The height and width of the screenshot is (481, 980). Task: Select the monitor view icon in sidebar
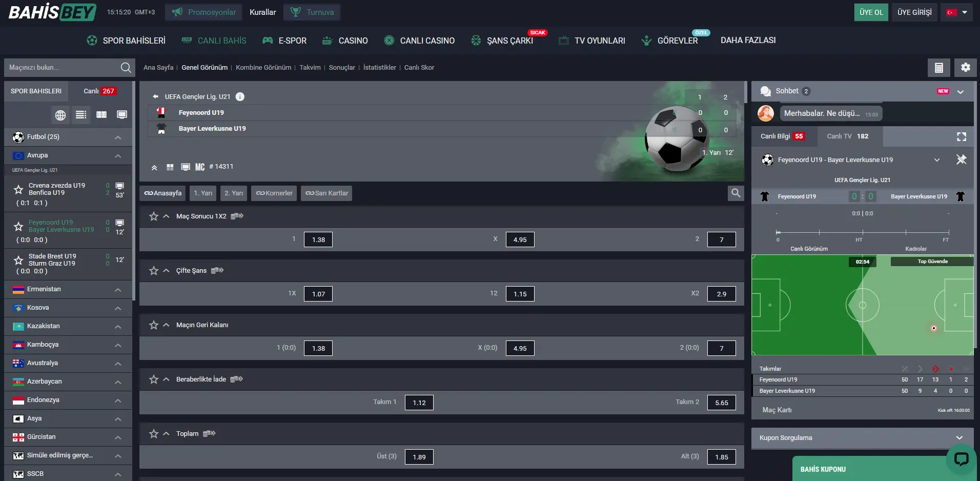122,115
